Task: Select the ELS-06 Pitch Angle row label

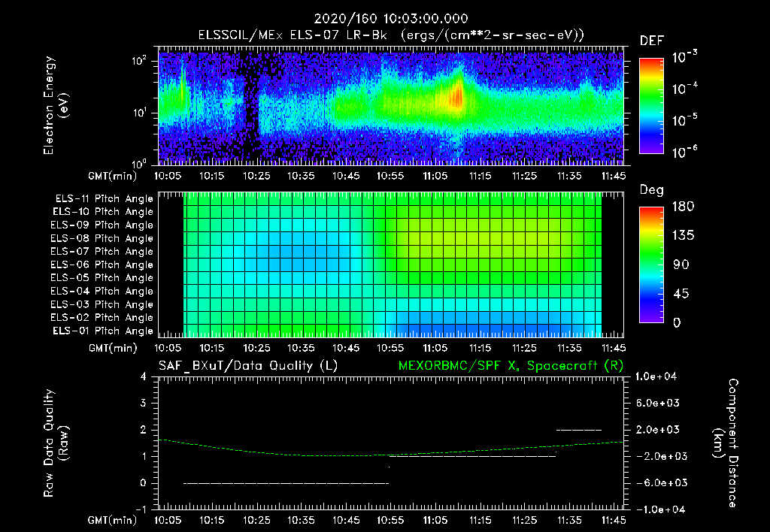Action: 102,264
